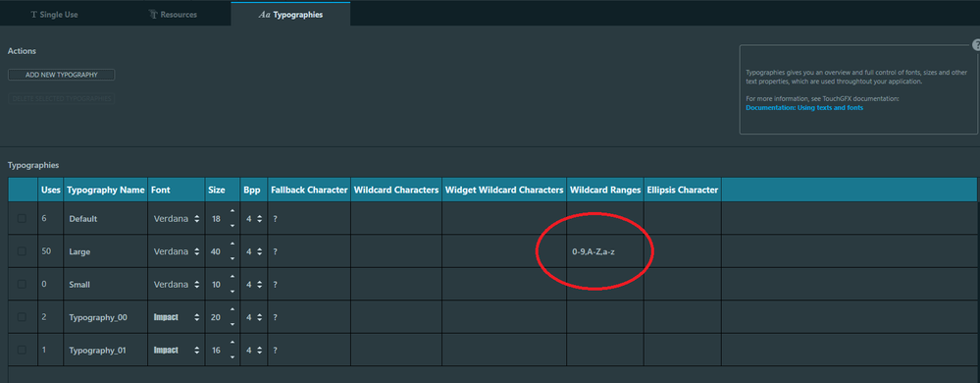Click the Size column header
Screen dimensions: 980x383
click(x=223, y=190)
